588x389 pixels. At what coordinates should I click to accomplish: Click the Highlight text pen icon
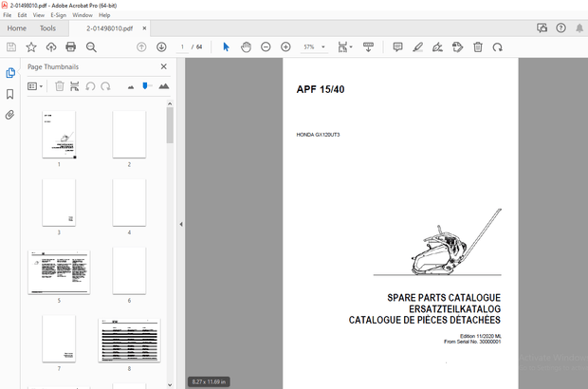[417, 46]
